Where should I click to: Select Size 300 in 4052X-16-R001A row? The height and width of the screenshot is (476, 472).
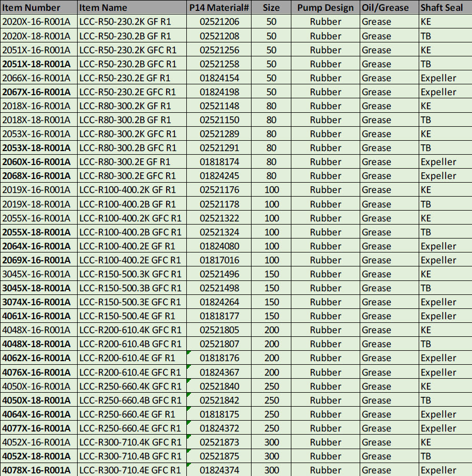click(271, 442)
